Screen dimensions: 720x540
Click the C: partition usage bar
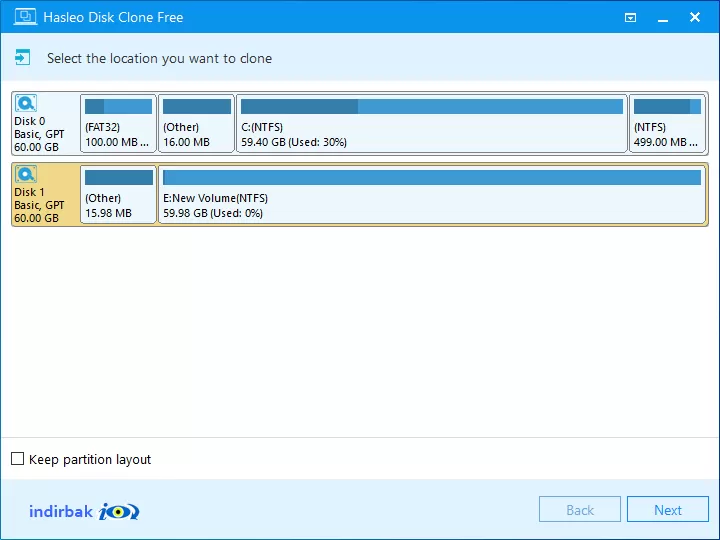(432, 106)
